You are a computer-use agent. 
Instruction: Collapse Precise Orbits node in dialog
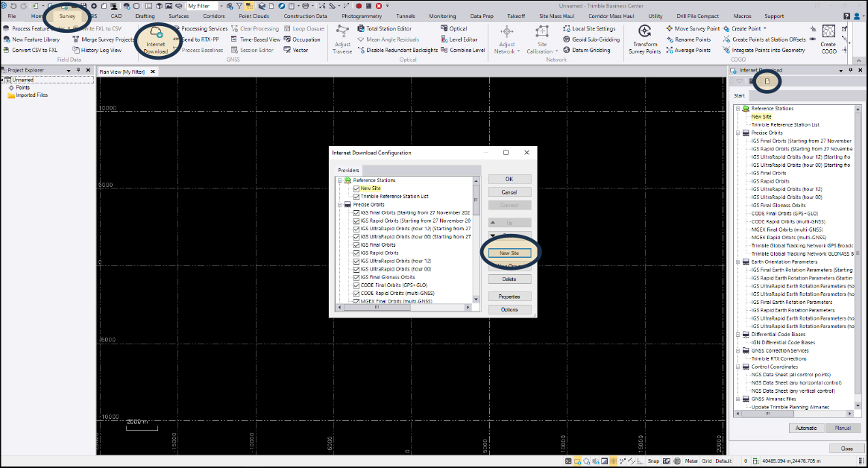coord(340,205)
